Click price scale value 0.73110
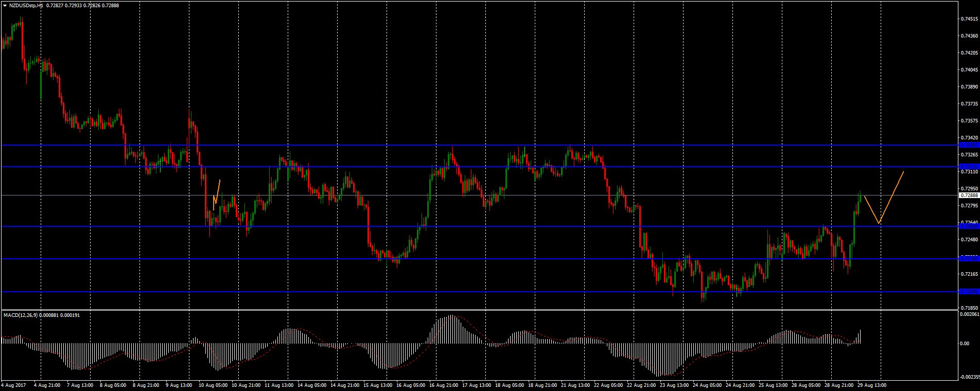The image size is (980, 391). [x=970, y=172]
